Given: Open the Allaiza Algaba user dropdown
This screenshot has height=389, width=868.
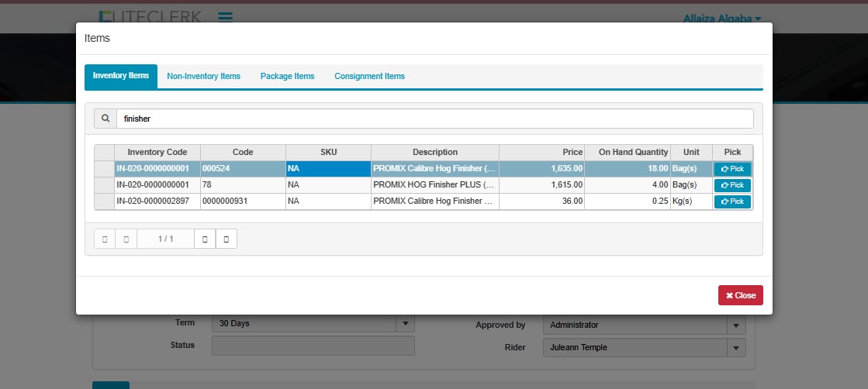Looking at the screenshot, I should coord(722,19).
